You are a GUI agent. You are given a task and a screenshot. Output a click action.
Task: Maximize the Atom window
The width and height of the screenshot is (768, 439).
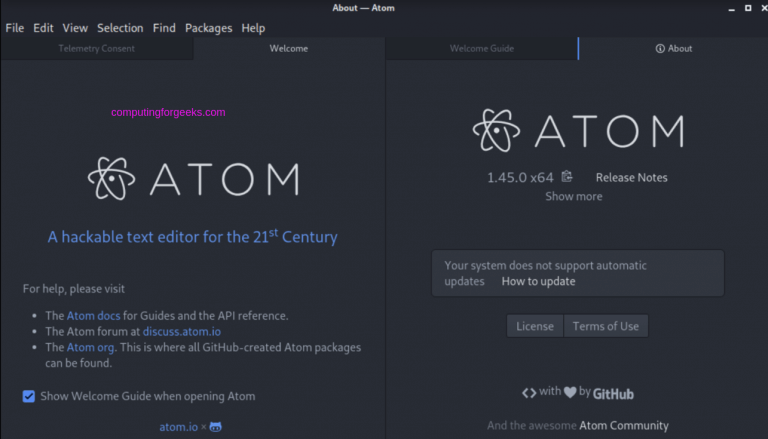[748, 8]
